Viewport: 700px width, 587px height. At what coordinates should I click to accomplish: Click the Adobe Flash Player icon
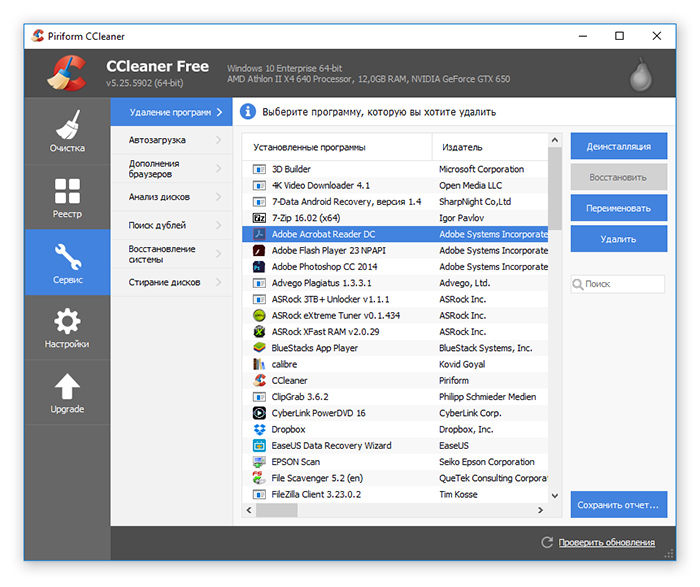pyautogui.click(x=259, y=250)
